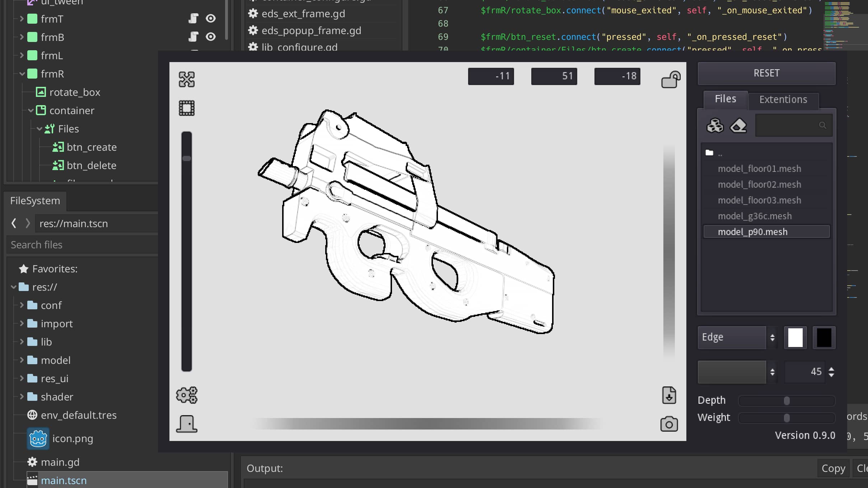Screen dimensions: 868x488
Task: Open the gears settings icon in viewport
Action: coord(187,395)
